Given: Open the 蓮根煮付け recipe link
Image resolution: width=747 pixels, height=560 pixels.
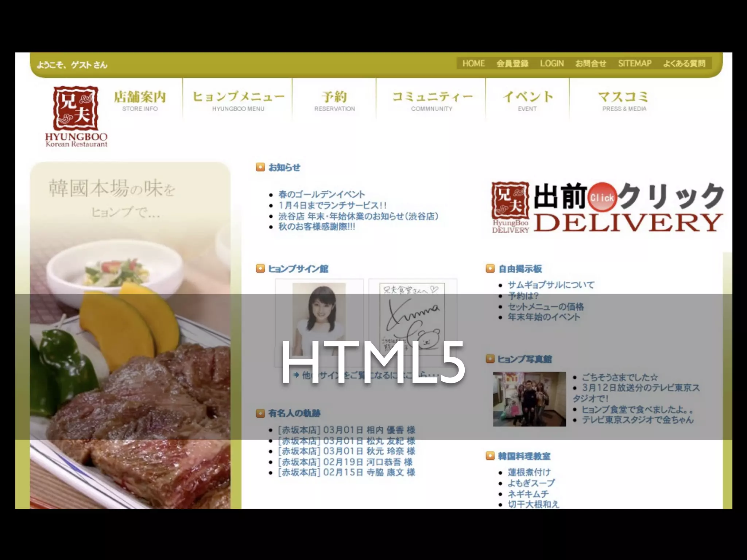Looking at the screenshot, I should (x=529, y=472).
